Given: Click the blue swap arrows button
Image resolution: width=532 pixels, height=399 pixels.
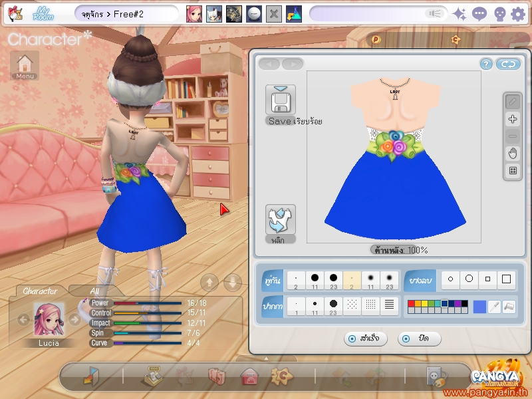Looking at the screenshot, I should [508, 64].
